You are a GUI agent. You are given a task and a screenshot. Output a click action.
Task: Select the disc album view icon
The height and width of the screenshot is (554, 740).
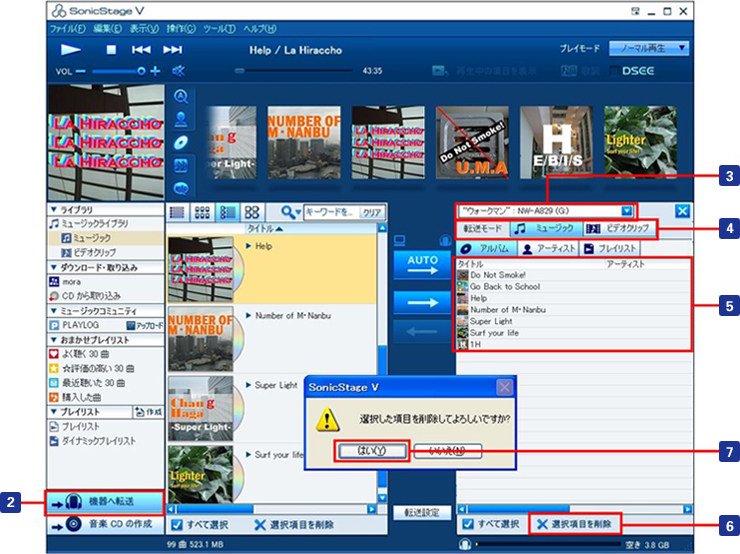pyautogui.click(x=182, y=142)
